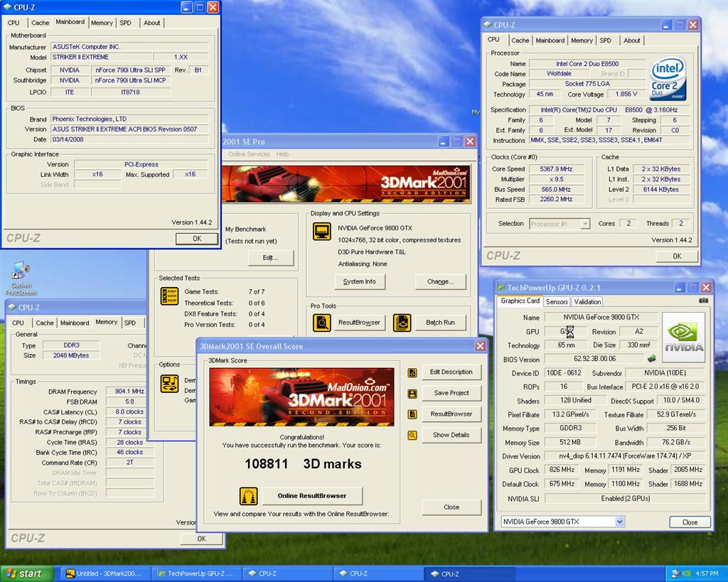Click the Edit... button under My Benchmark
The height and width of the screenshot is (582, 728).
271,257
